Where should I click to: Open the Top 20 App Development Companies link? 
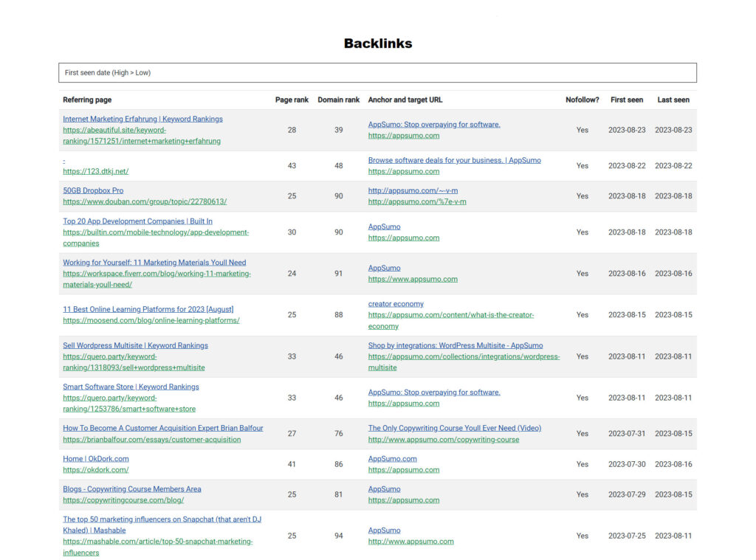coord(137,221)
